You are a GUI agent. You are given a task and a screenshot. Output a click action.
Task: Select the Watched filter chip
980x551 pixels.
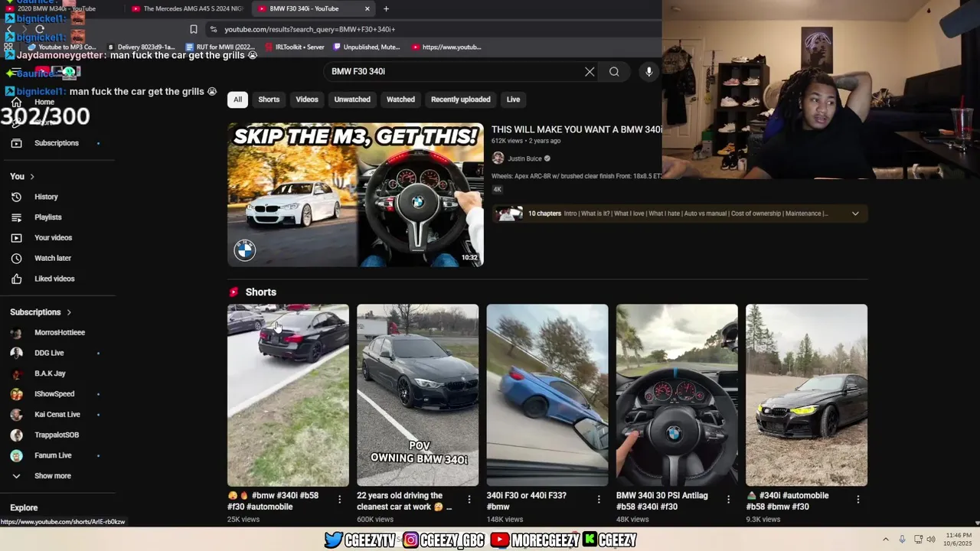point(400,99)
